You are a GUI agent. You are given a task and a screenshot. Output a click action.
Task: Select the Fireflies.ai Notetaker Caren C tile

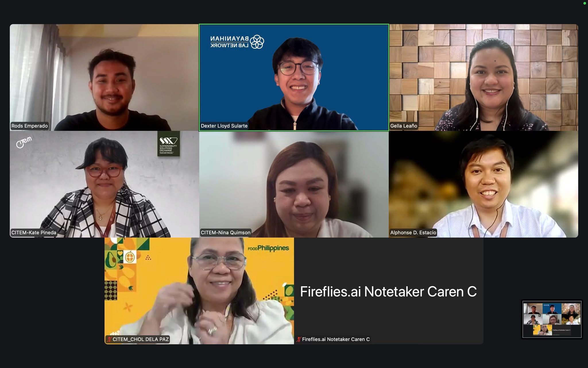[389, 291]
